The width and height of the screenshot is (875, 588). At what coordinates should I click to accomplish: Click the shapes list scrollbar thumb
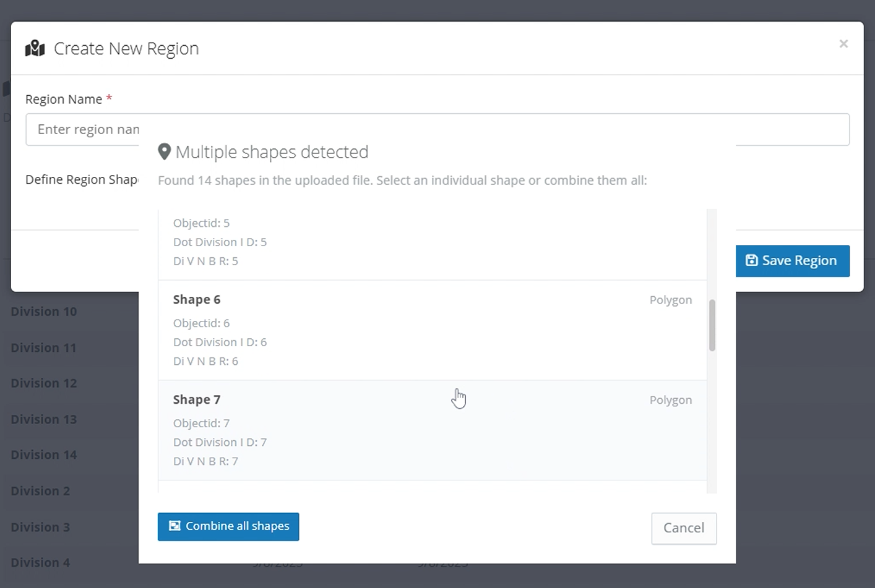tap(712, 325)
